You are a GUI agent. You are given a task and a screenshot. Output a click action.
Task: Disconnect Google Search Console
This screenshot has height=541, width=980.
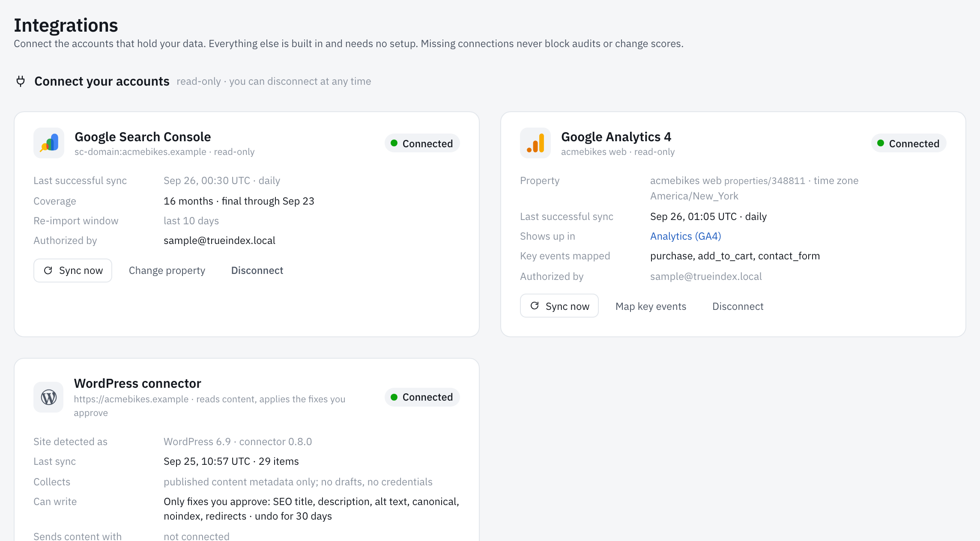tap(257, 270)
